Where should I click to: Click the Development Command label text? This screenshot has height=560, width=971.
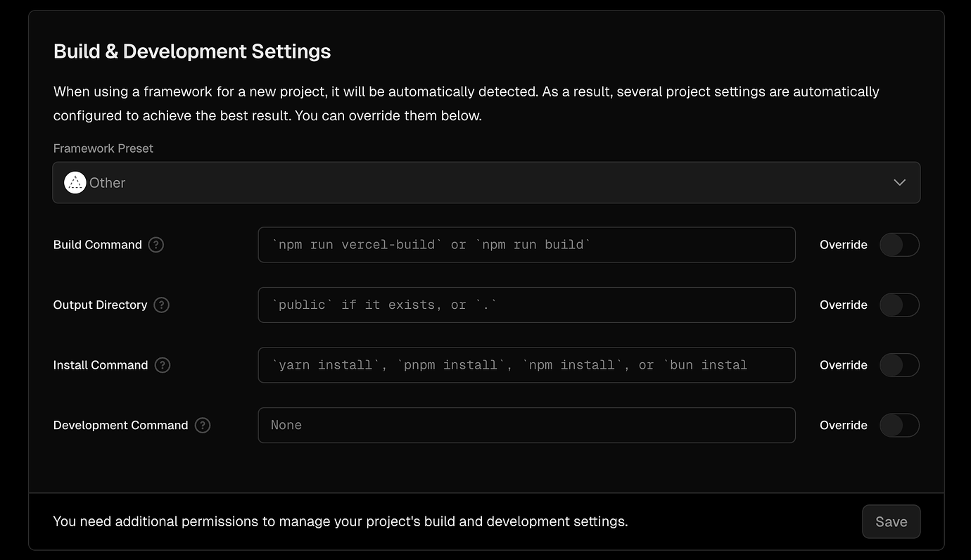pyautogui.click(x=121, y=425)
